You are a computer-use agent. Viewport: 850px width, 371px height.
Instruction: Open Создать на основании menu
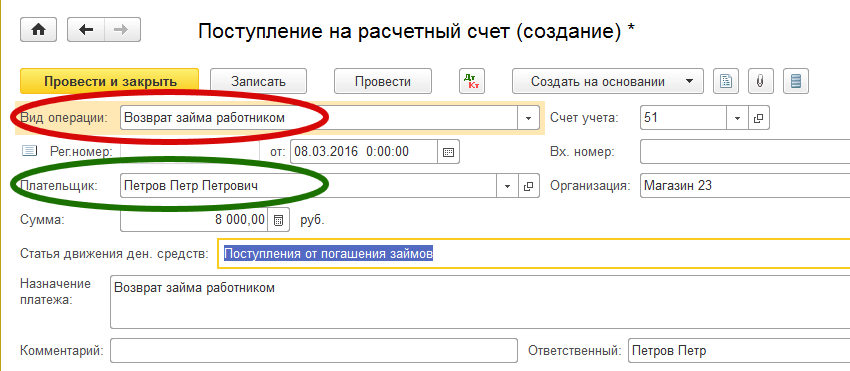tap(608, 81)
